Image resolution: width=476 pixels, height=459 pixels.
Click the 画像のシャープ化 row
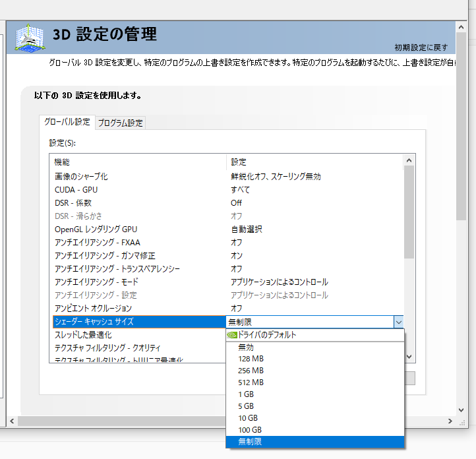coord(227,176)
